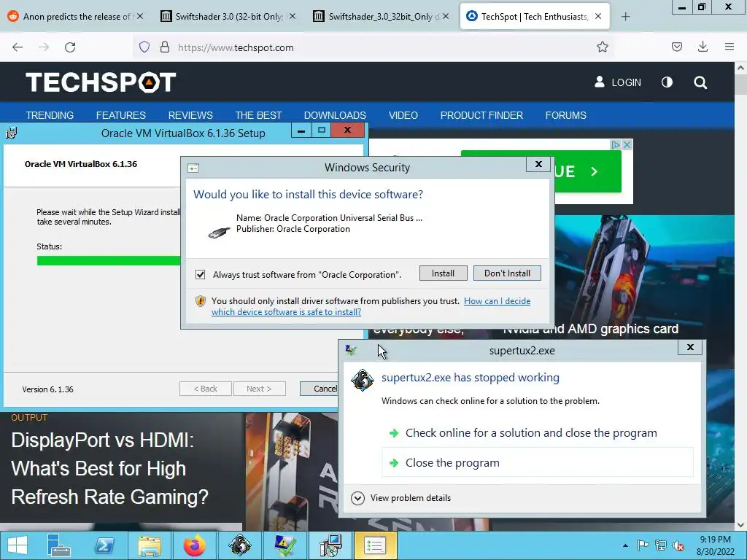The image size is (747, 560).
Task: Open File Explorer in taskbar
Action: click(149, 545)
